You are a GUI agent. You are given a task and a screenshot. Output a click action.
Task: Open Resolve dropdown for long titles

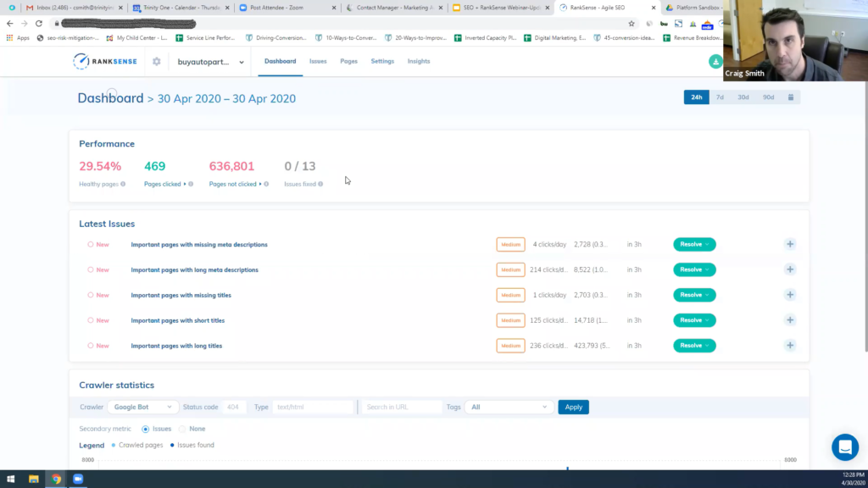pos(694,346)
